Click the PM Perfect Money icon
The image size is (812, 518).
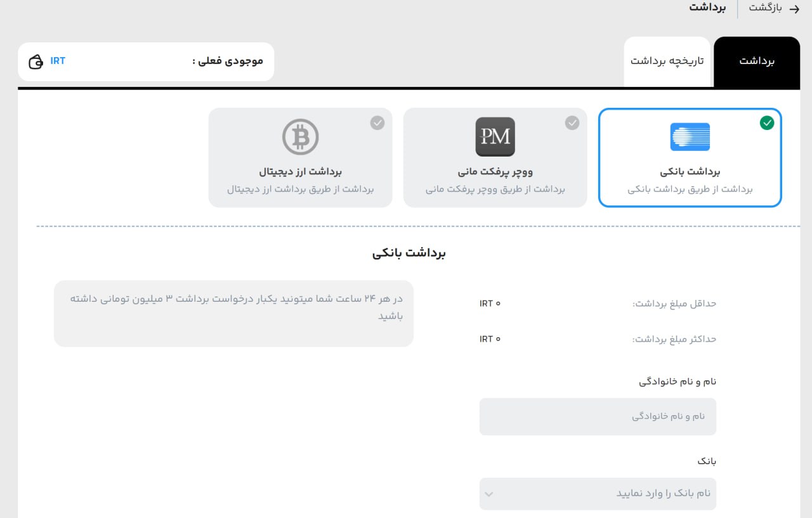[x=495, y=136]
